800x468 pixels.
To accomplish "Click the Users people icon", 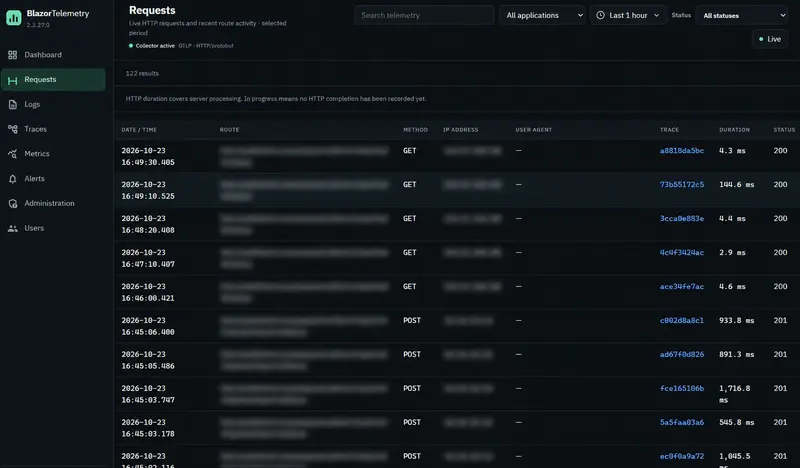I will coord(13,228).
